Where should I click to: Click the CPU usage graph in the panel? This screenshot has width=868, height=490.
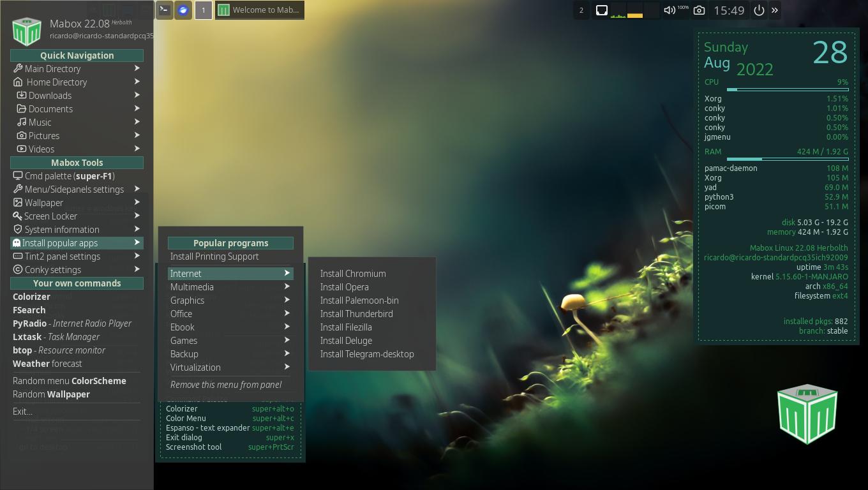[x=618, y=10]
